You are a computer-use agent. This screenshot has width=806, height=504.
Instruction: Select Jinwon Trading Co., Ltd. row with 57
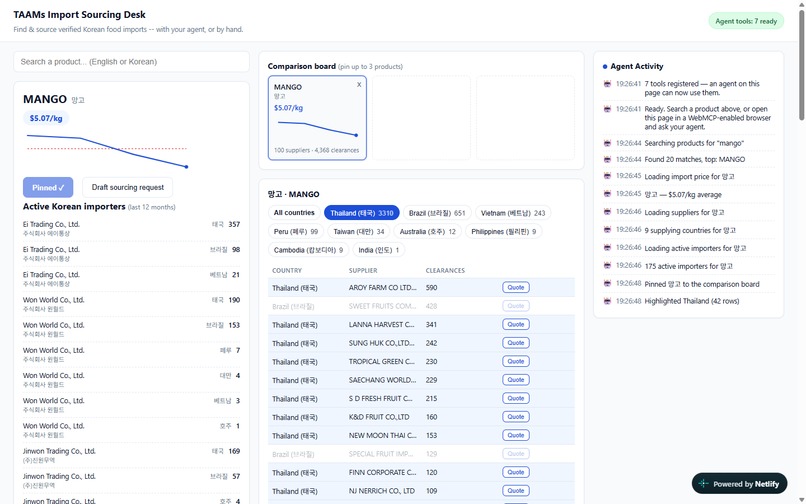pyautogui.click(x=132, y=480)
